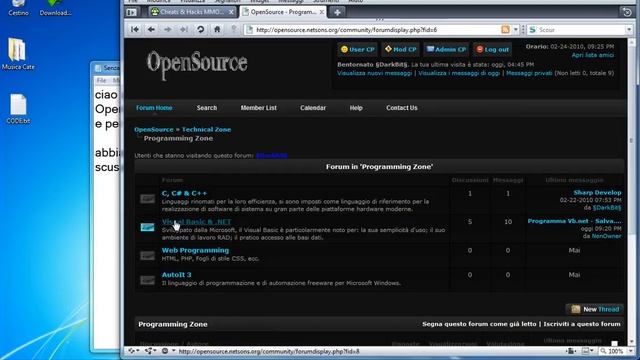
Task: Open Mod CP
Action: point(400,49)
